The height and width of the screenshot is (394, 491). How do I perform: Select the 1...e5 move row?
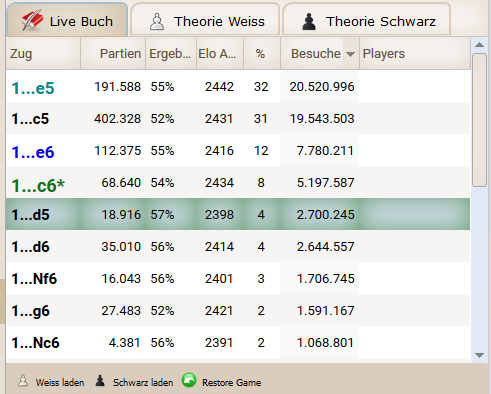coord(238,86)
